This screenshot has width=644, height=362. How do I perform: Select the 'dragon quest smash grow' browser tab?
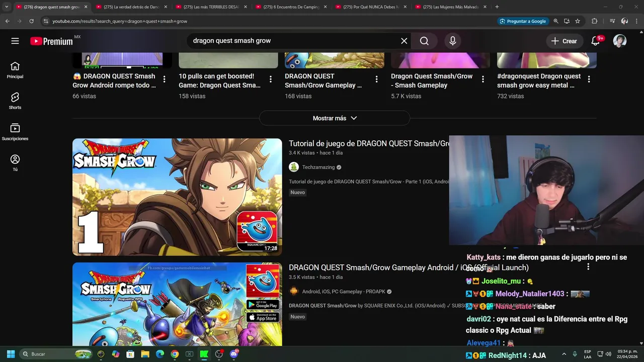pyautogui.click(x=51, y=7)
